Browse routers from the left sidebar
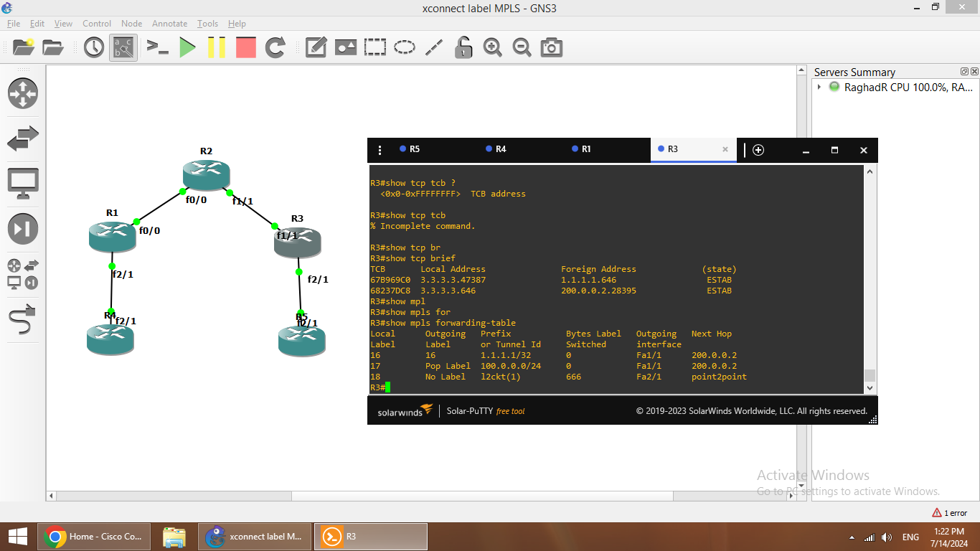The height and width of the screenshot is (551, 980). point(22,93)
